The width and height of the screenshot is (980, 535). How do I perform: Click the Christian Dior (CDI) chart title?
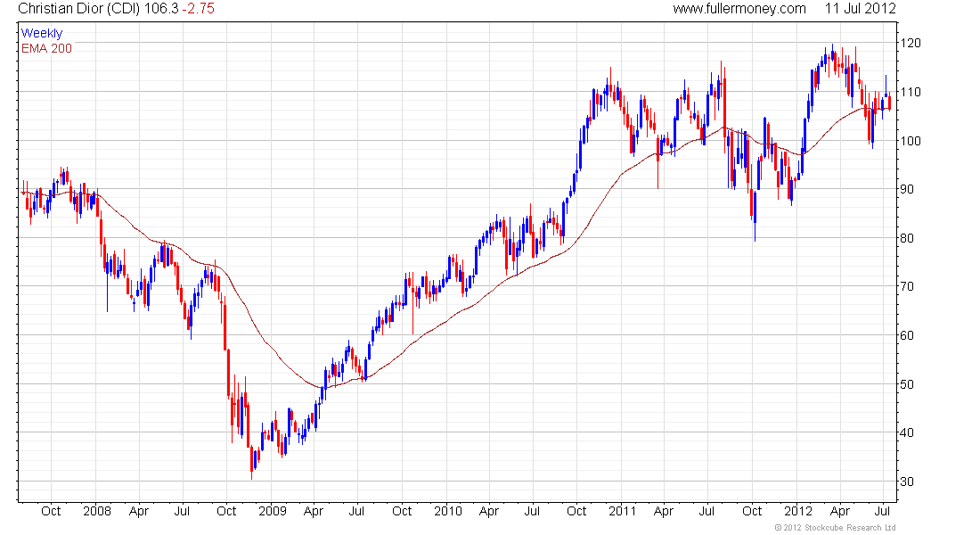[79, 9]
